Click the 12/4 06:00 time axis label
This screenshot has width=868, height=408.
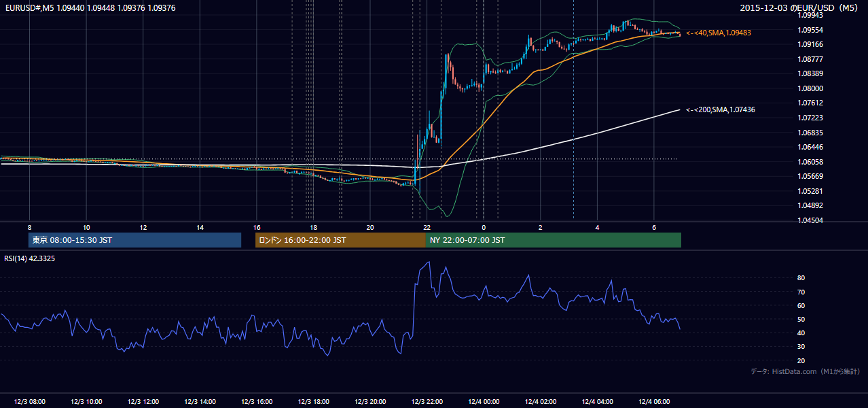coord(654,401)
